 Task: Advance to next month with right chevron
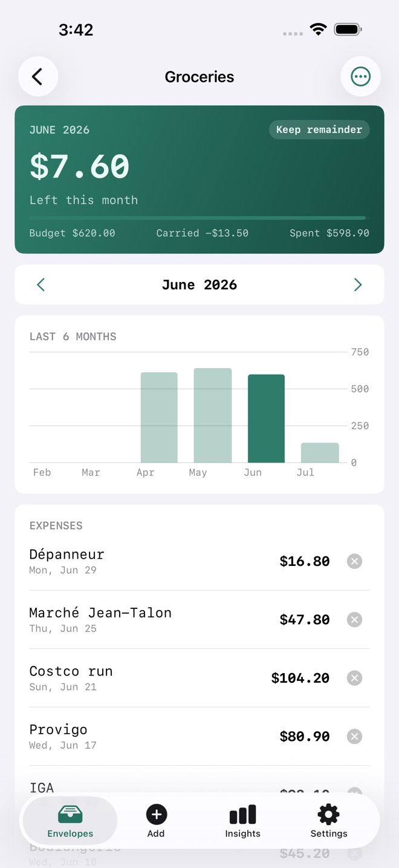358,284
